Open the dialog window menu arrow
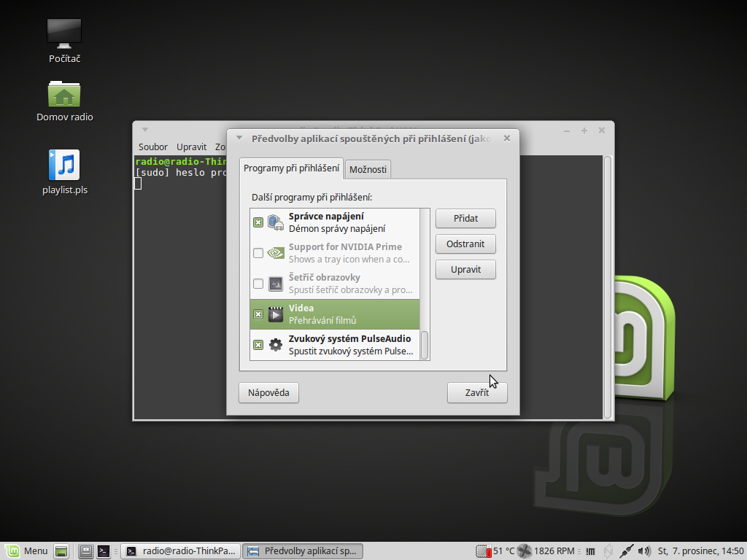 pyautogui.click(x=239, y=138)
